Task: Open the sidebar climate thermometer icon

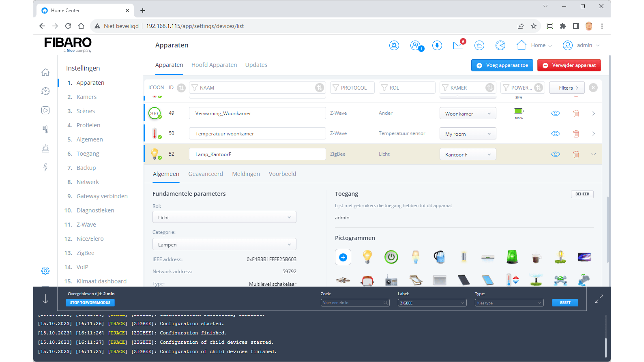Action: [45, 129]
